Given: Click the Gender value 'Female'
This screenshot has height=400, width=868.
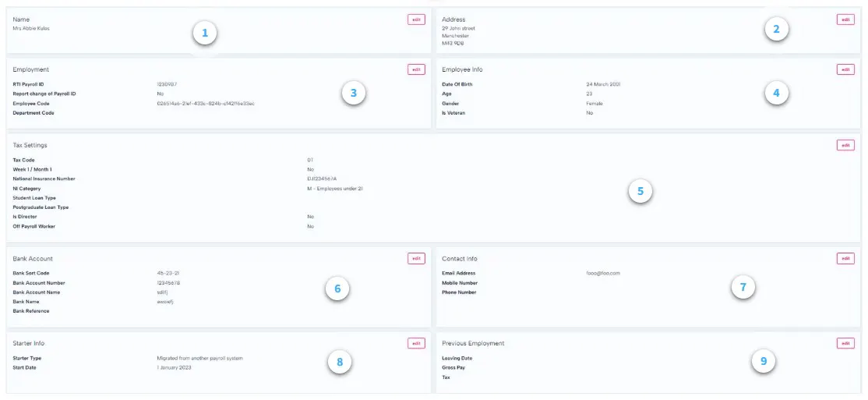Looking at the screenshot, I should coord(595,103).
